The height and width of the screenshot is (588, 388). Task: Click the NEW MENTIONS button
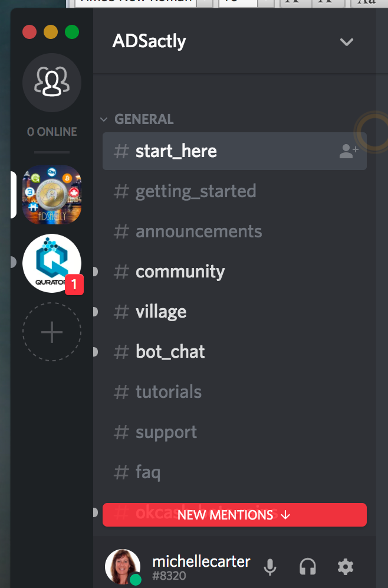235,515
